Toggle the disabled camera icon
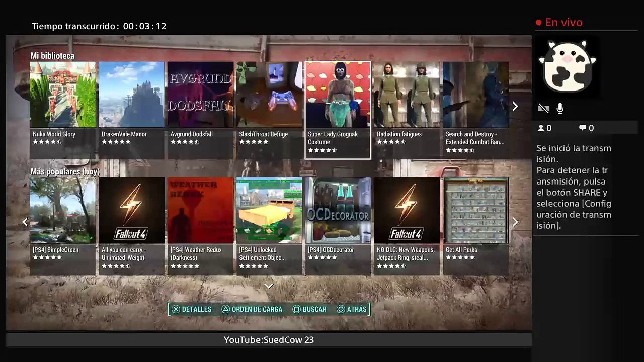Viewport: 644px width, 362px height. [x=543, y=108]
